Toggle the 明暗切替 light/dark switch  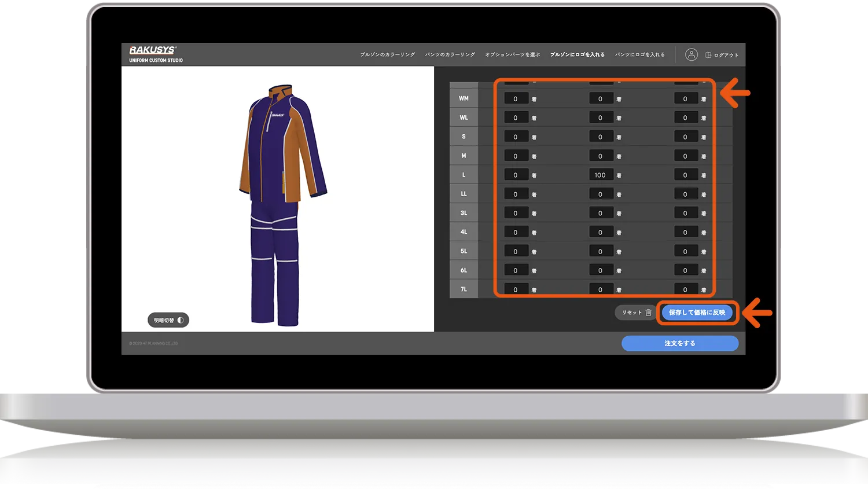click(x=168, y=320)
